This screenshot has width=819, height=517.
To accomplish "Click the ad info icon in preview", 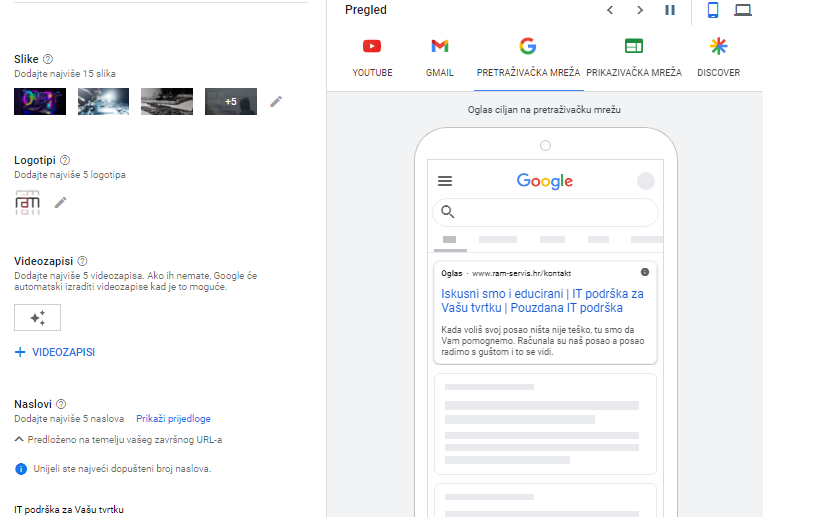I will point(645,272).
